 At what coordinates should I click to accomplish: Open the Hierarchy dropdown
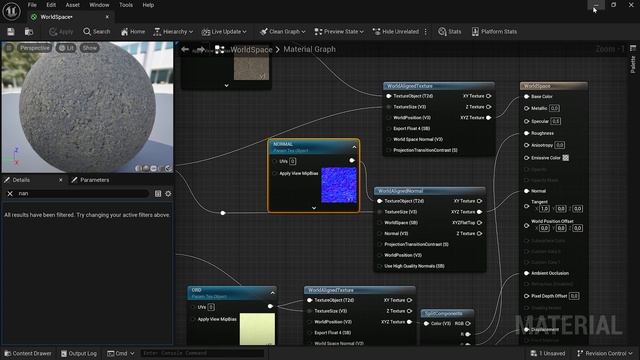coord(173,31)
